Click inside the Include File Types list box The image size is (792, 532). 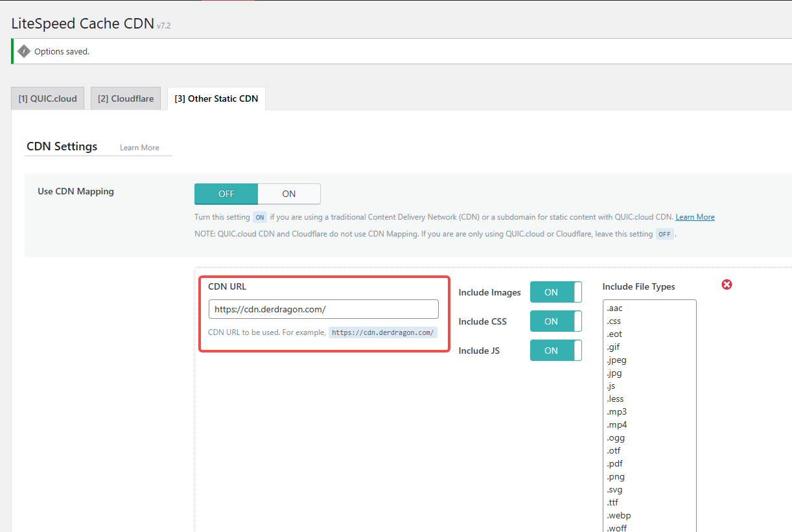coord(649,415)
